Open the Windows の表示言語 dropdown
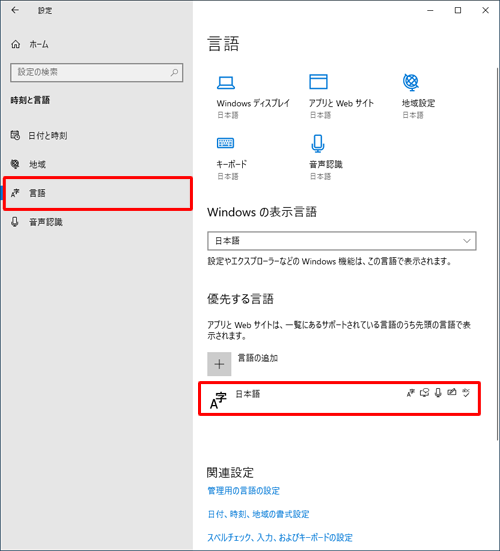The image size is (500, 551). coord(342,241)
